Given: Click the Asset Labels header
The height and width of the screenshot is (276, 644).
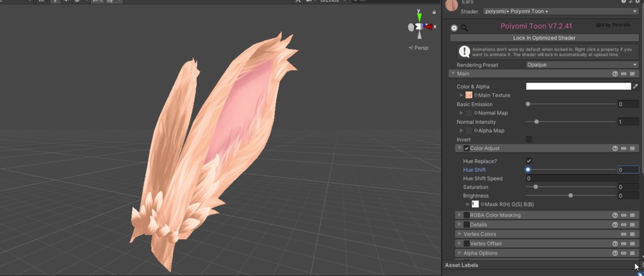Looking at the screenshot, I should click(462, 265).
